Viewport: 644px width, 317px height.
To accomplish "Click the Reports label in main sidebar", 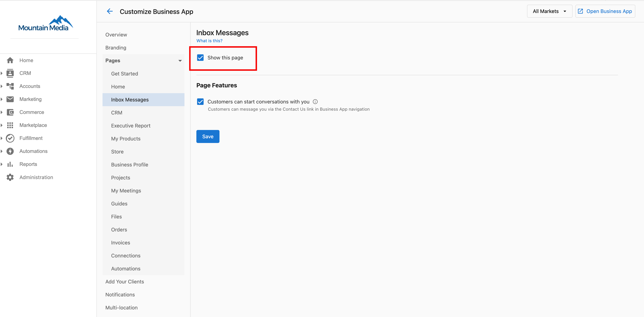I will point(28,164).
